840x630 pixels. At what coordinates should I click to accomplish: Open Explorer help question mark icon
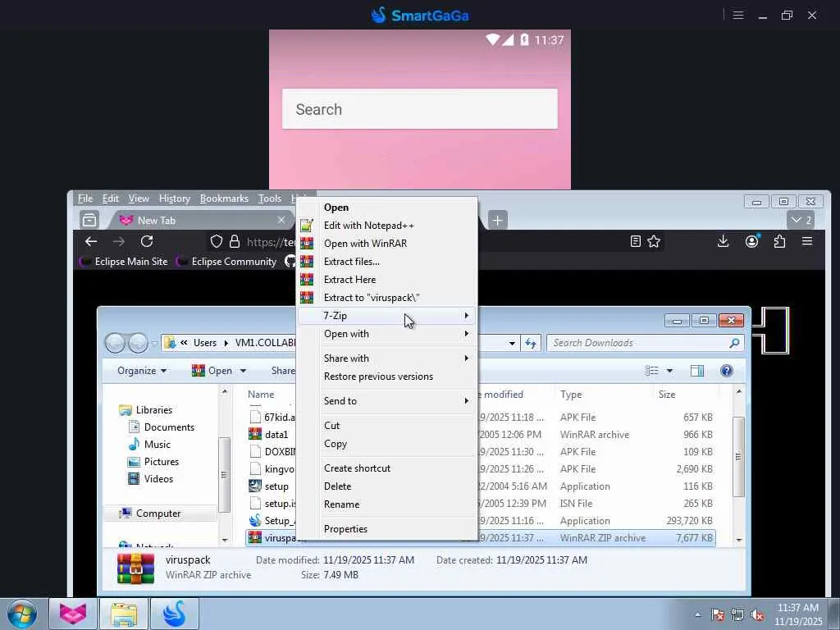coord(727,371)
